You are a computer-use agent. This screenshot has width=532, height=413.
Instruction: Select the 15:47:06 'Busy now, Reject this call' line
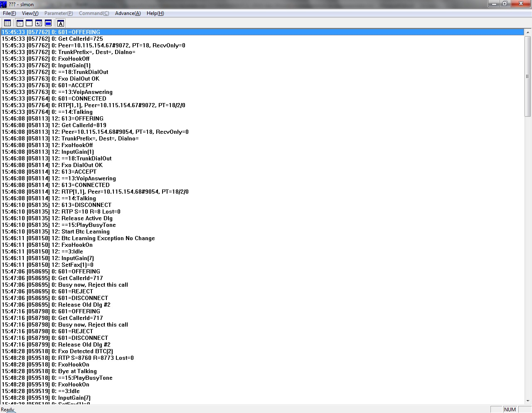point(262,285)
